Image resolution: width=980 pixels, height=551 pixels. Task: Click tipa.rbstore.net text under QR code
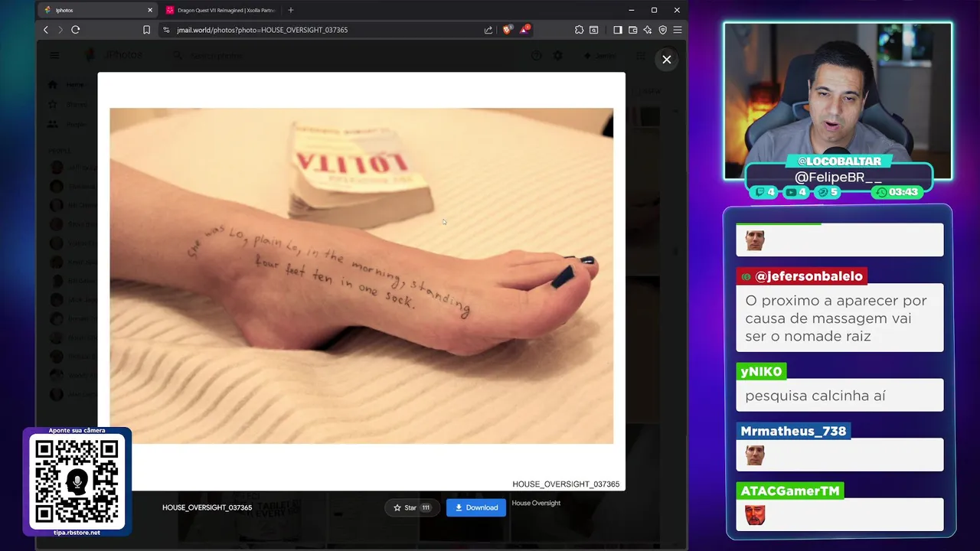point(77,533)
